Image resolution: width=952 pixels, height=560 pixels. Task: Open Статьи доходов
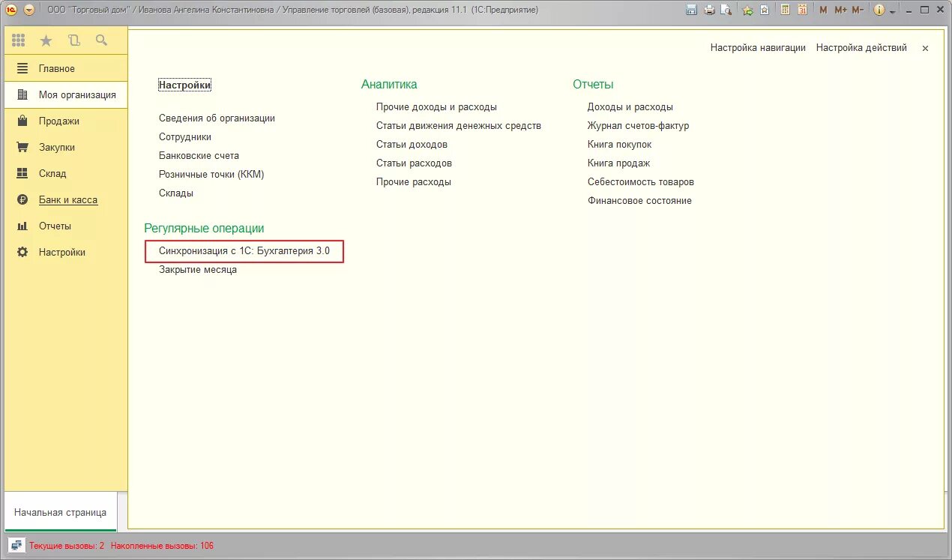(412, 144)
